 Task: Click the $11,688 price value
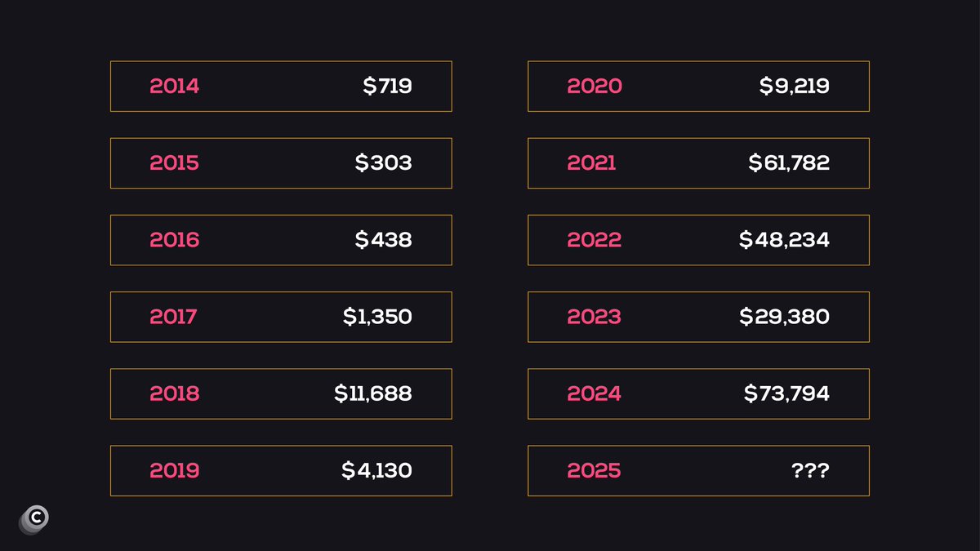click(x=373, y=393)
